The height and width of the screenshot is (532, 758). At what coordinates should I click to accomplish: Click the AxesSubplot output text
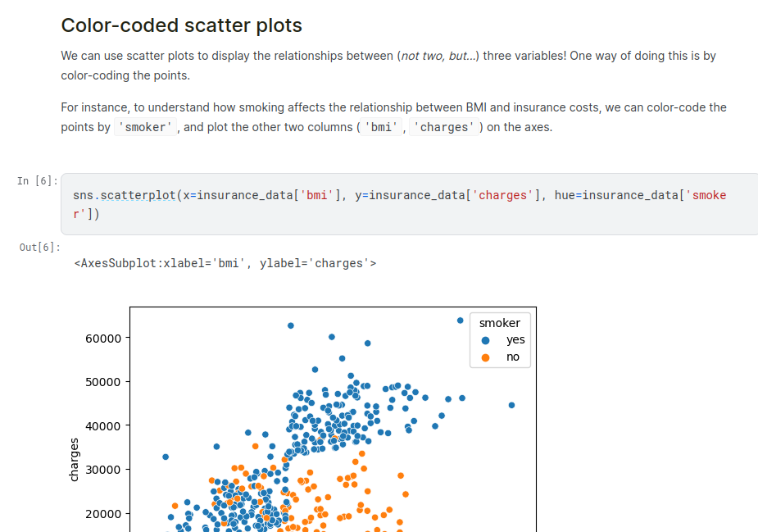225,263
